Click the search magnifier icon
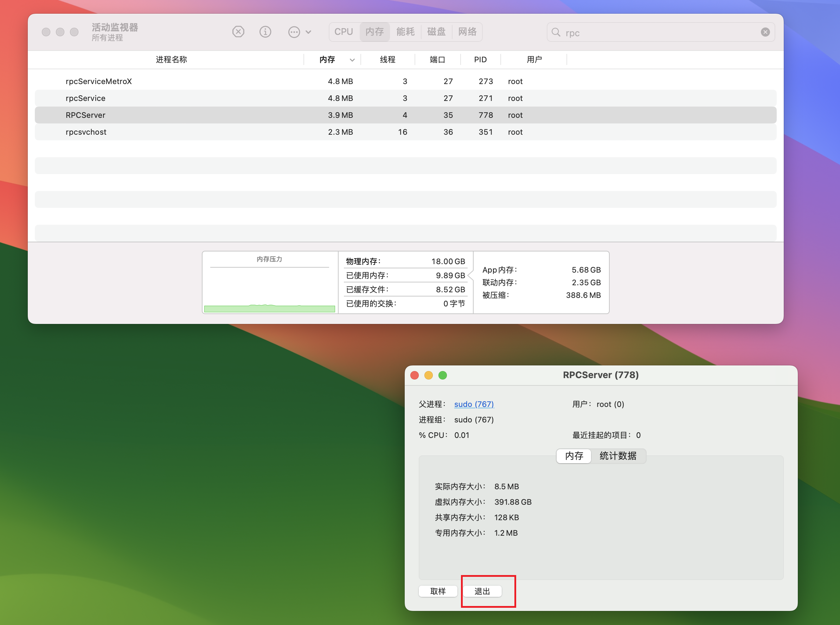Viewport: 840px width, 625px height. pyautogui.click(x=556, y=32)
